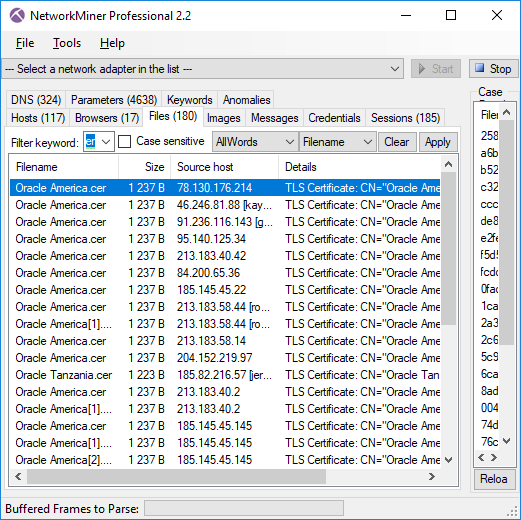Sort by the Details column header
Screen dimensions: 521x520
(359, 167)
